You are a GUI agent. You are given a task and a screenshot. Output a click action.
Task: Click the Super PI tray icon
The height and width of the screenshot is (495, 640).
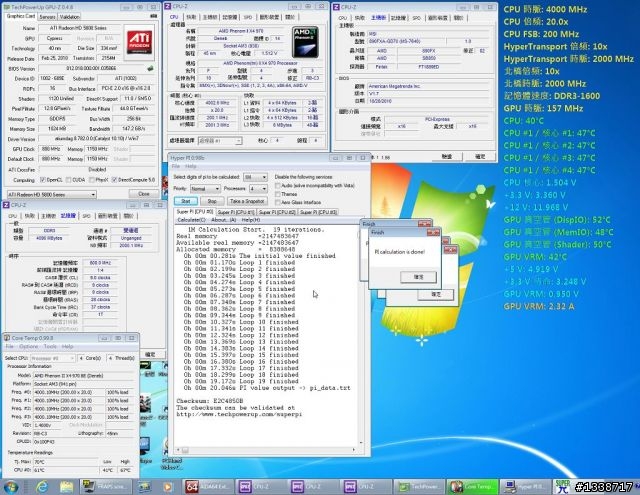coord(563,487)
